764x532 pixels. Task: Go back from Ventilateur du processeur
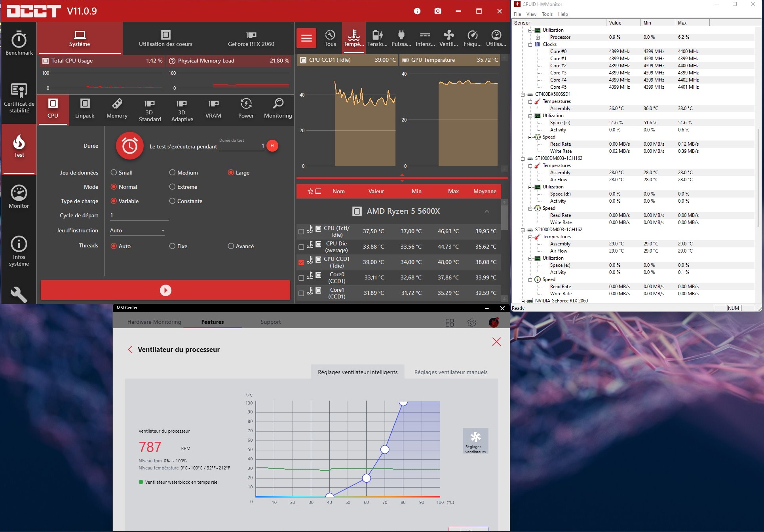(130, 350)
